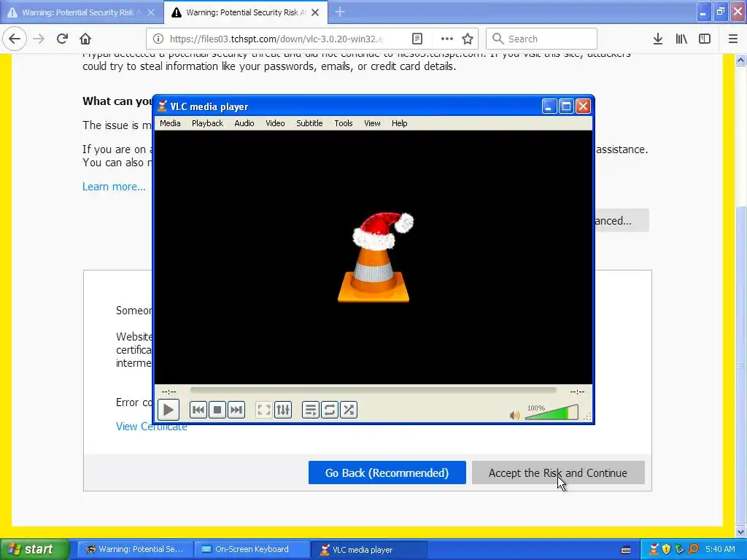Click the magnifier tray icon
The height and width of the screenshot is (560, 747).
tap(693, 549)
